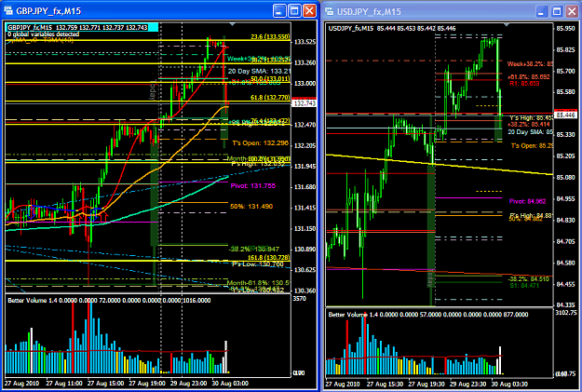Click the USDJPY current price tag 85.446
The width and height of the screenshot is (582, 392).
pyautogui.click(x=567, y=115)
